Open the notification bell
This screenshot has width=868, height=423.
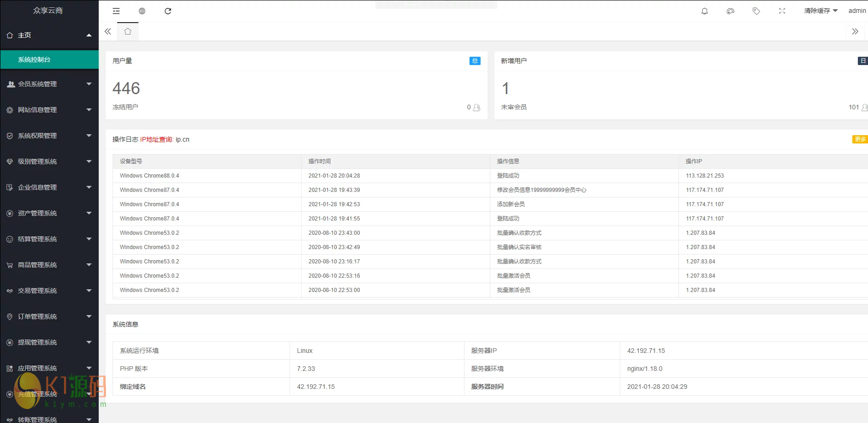(704, 11)
